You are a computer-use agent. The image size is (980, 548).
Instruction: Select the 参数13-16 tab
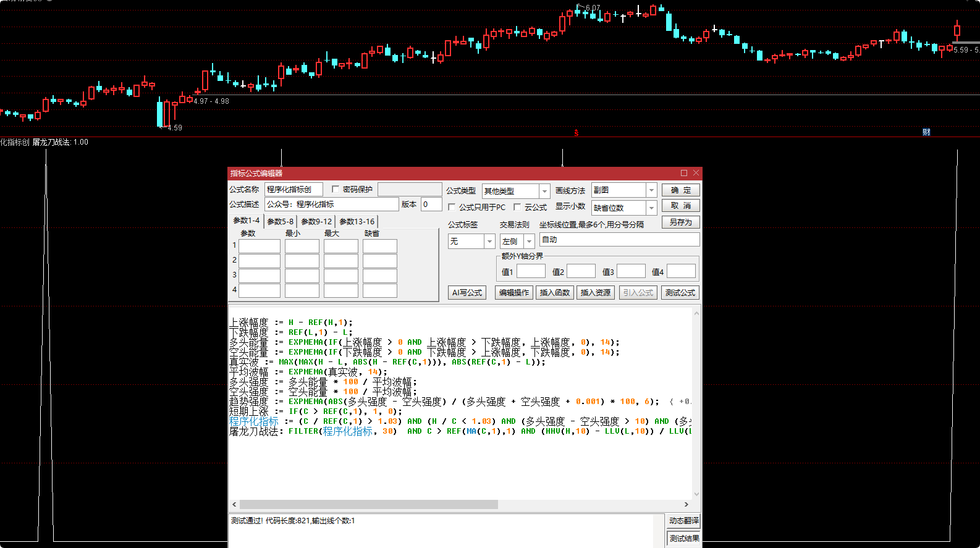click(x=357, y=221)
